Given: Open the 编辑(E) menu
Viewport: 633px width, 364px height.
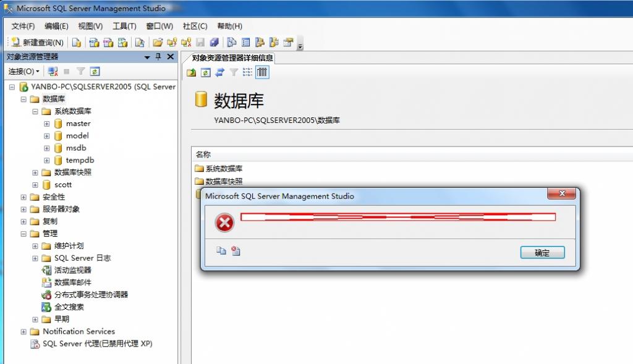Looking at the screenshot, I should (56, 26).
